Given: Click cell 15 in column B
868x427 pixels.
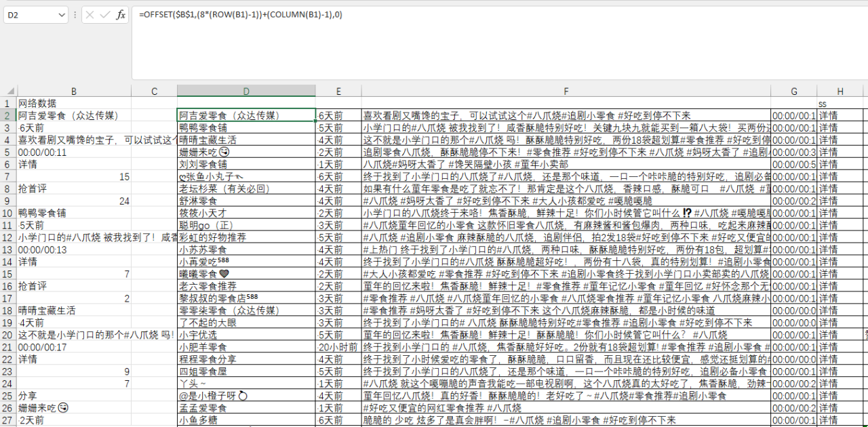Looking at the screenshot, I should point(74,177).
